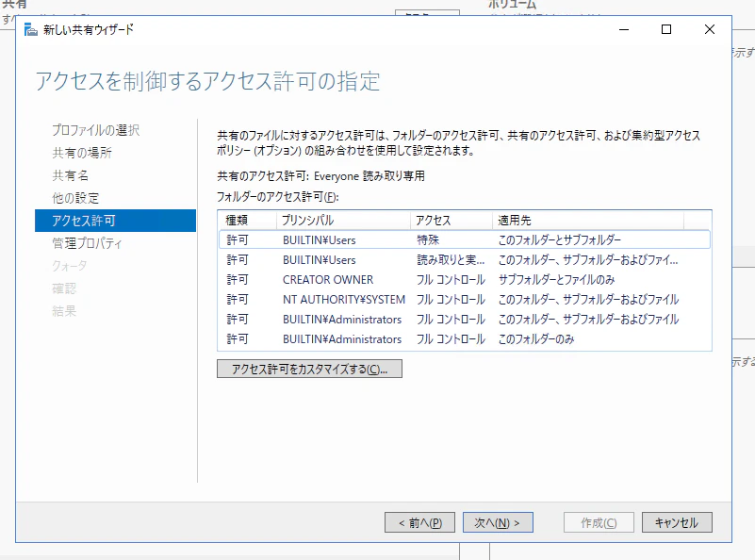
Task: Select the BUILTIN¥Users 読み取りと実... permission row
Action: coord(465,260)
